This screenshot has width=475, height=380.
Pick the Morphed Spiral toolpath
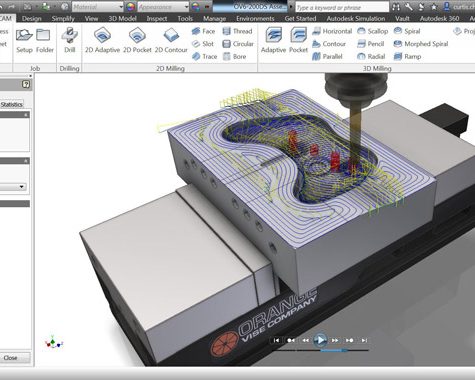coord(421,44)
